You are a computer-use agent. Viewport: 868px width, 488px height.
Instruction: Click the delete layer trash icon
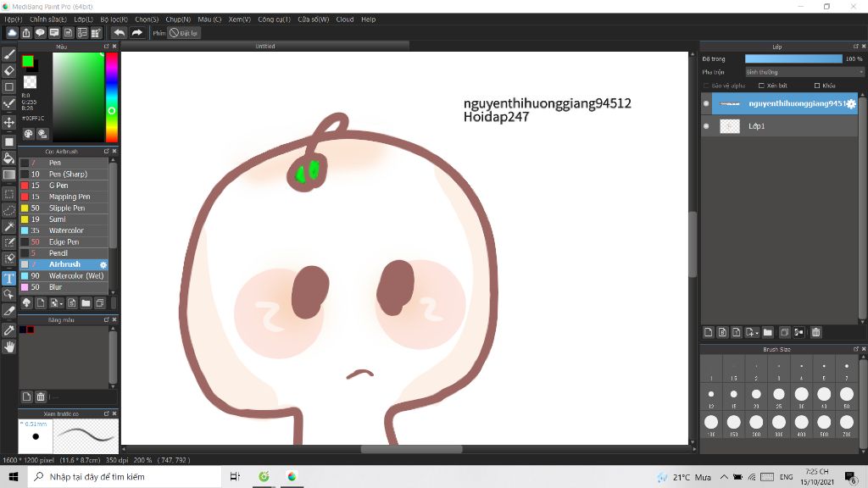click(x=815, y=332)
